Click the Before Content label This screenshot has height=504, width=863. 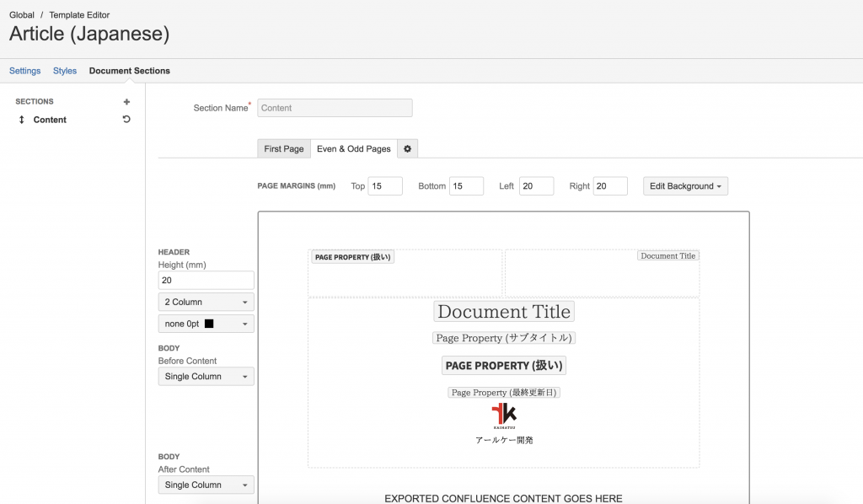tap(188, 361)
